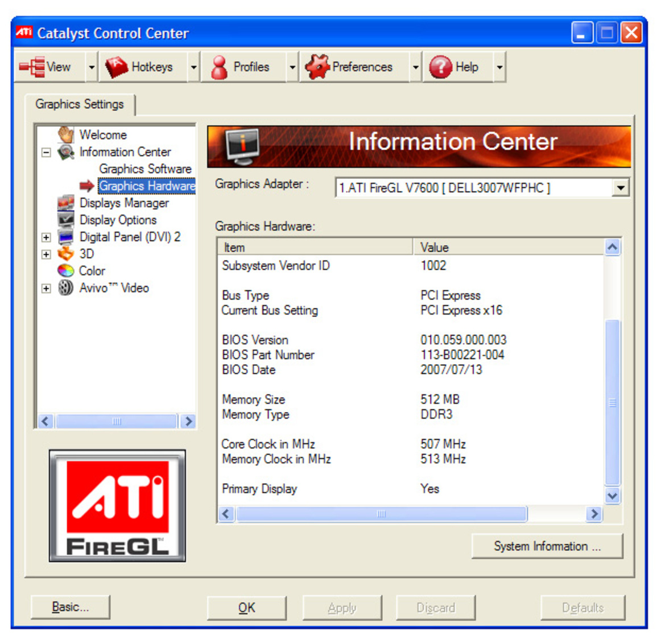665x644 pixels.
Task: Click the 3D tree icon
Action: tap(66, 254)
